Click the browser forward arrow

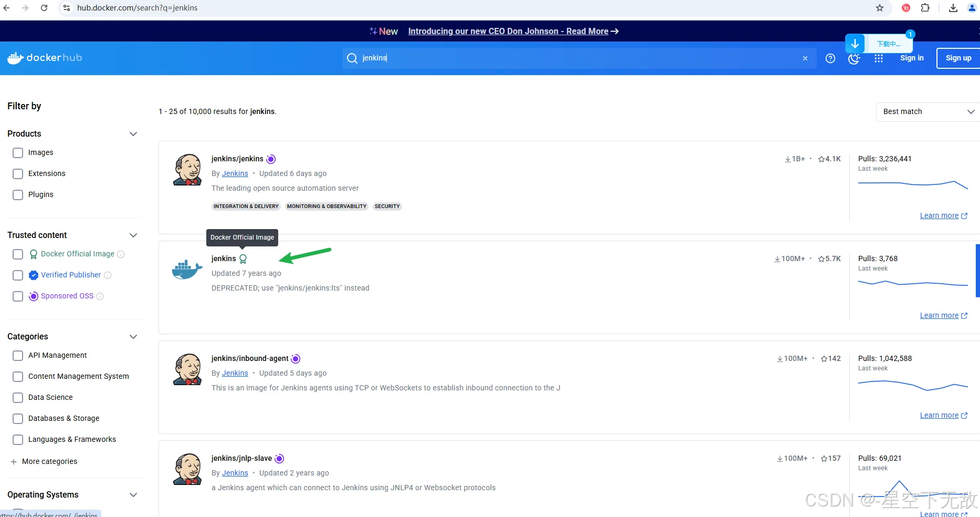25,8
